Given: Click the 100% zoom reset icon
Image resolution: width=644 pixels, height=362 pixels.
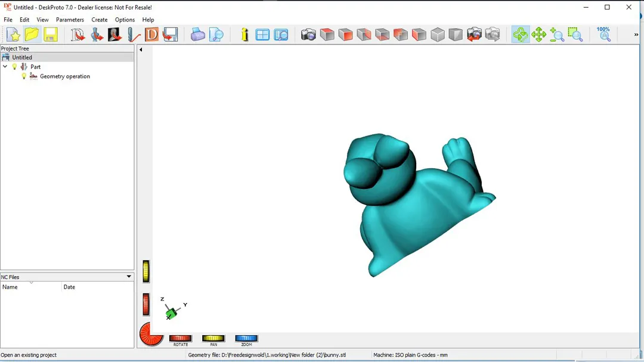Looking at the screenshot, I should [603, 34].
